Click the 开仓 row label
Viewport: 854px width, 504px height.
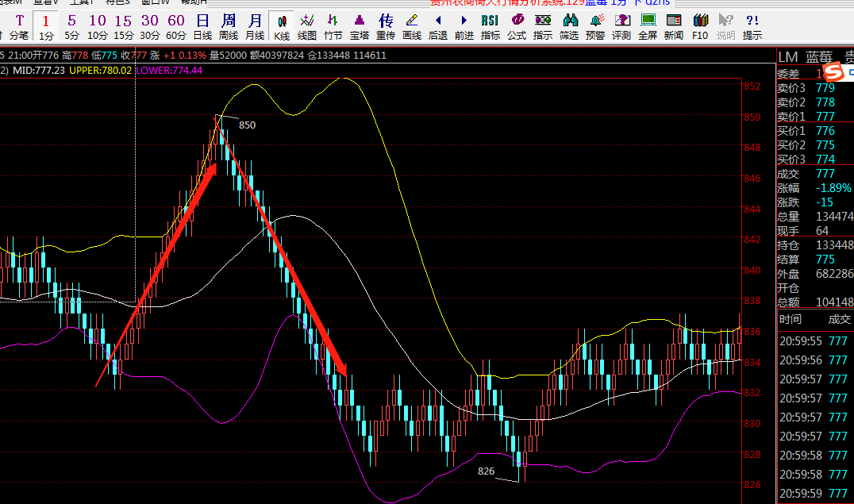pos(788,287)
